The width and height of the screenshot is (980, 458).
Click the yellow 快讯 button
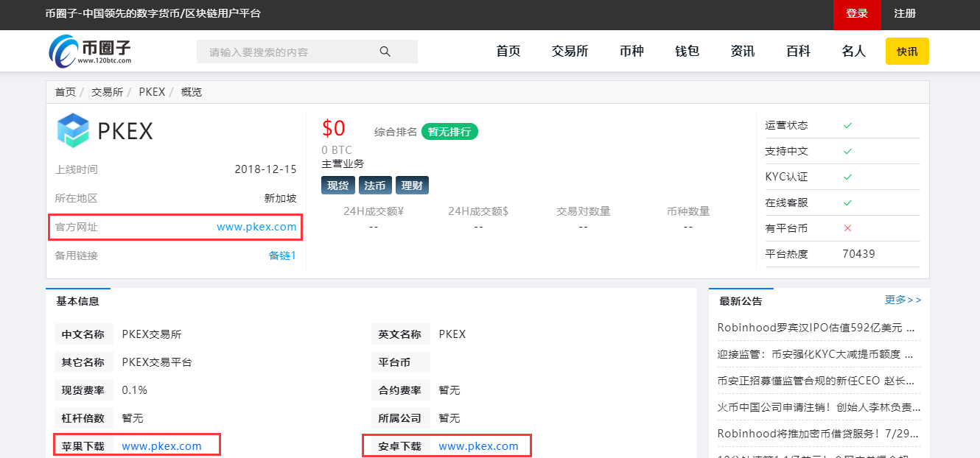(x=907, y=52)
